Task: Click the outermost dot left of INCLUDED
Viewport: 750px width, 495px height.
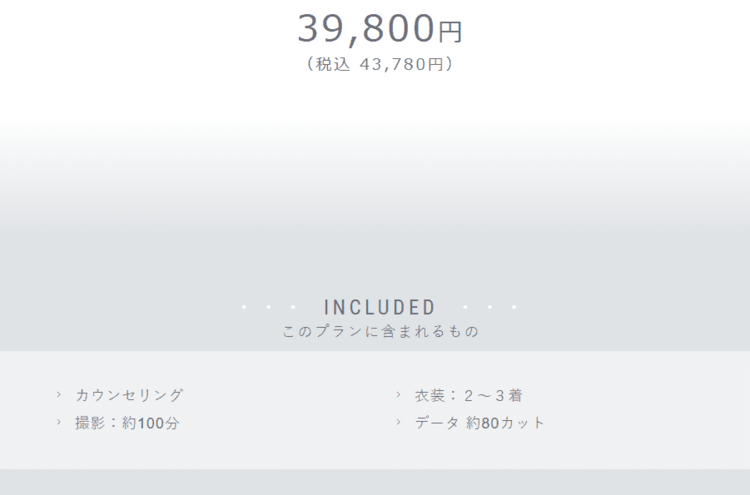Action: click(244, 307)
